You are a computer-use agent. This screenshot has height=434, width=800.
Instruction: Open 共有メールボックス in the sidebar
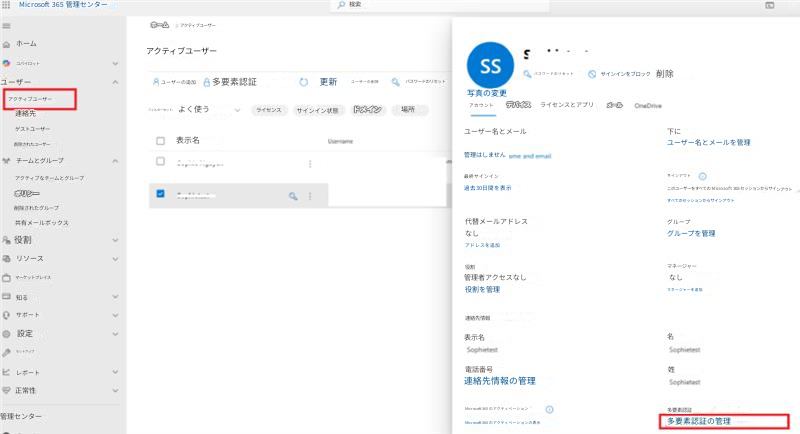(41, 223)
